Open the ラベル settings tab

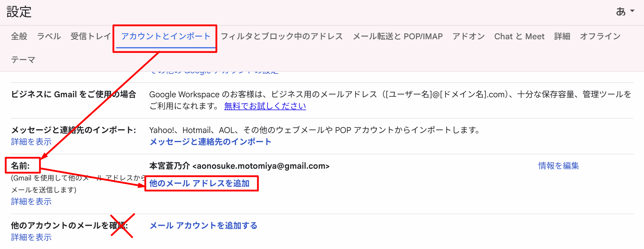tap(49, 36)
